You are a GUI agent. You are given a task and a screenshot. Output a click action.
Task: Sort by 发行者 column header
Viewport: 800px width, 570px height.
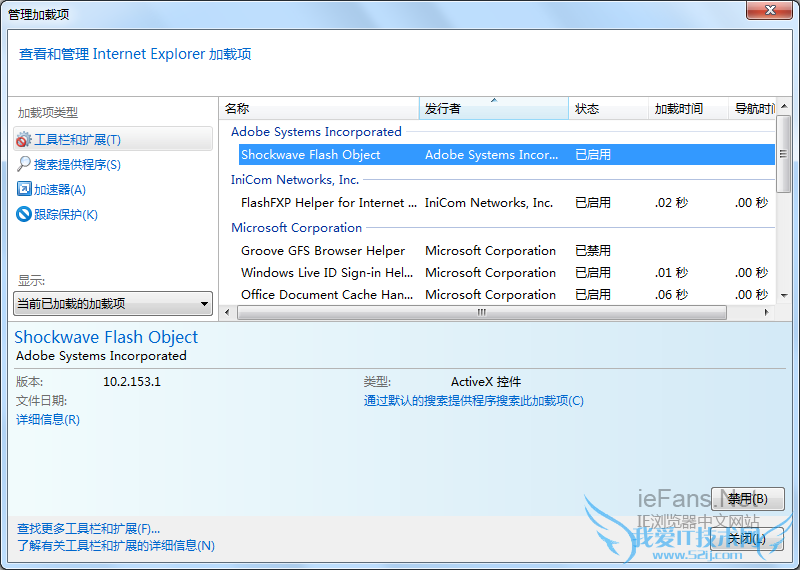(x=493, y=108)
